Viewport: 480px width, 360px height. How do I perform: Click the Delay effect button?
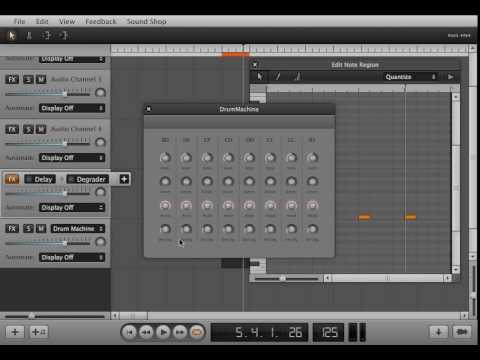click(x=40, y=179)
